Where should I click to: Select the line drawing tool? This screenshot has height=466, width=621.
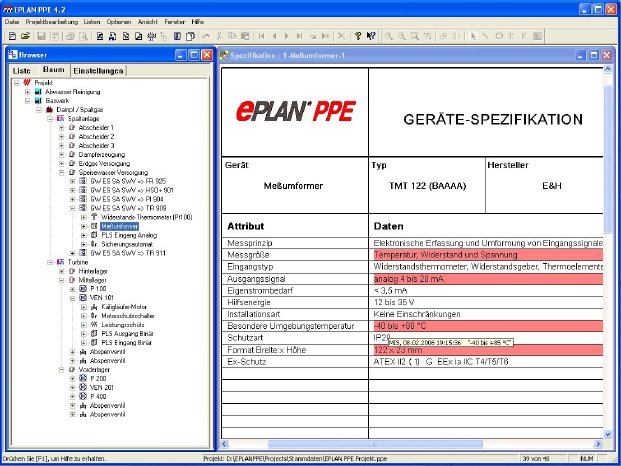tap(486, 36)
